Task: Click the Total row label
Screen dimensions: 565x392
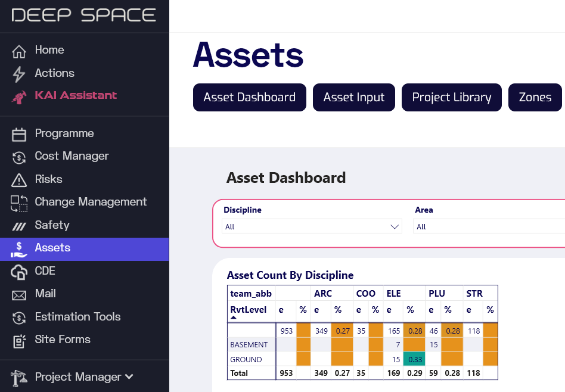Action: point(239,373)
